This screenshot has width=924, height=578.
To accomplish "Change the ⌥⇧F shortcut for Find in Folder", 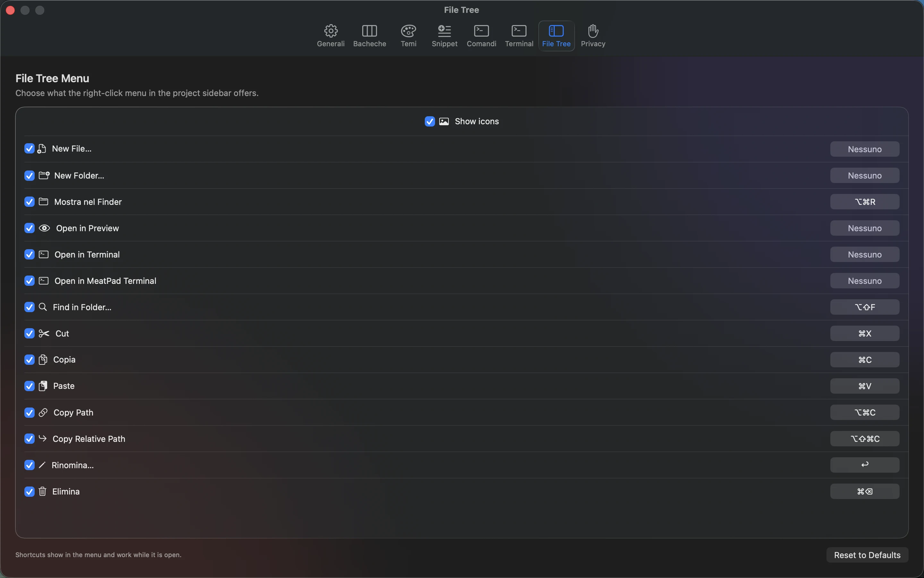I will click(x=864, y=307).
